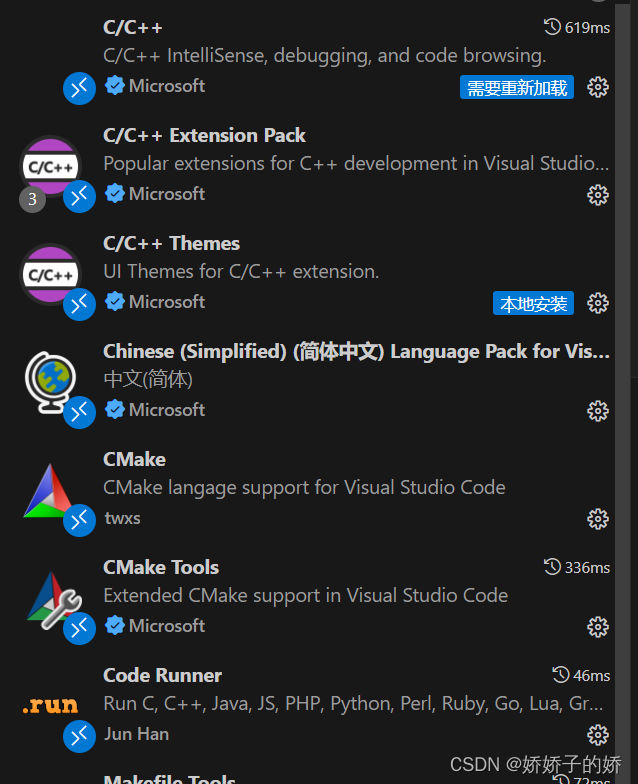
Task: Click the 需要重新加载 reload button
Action: (517, 88)
